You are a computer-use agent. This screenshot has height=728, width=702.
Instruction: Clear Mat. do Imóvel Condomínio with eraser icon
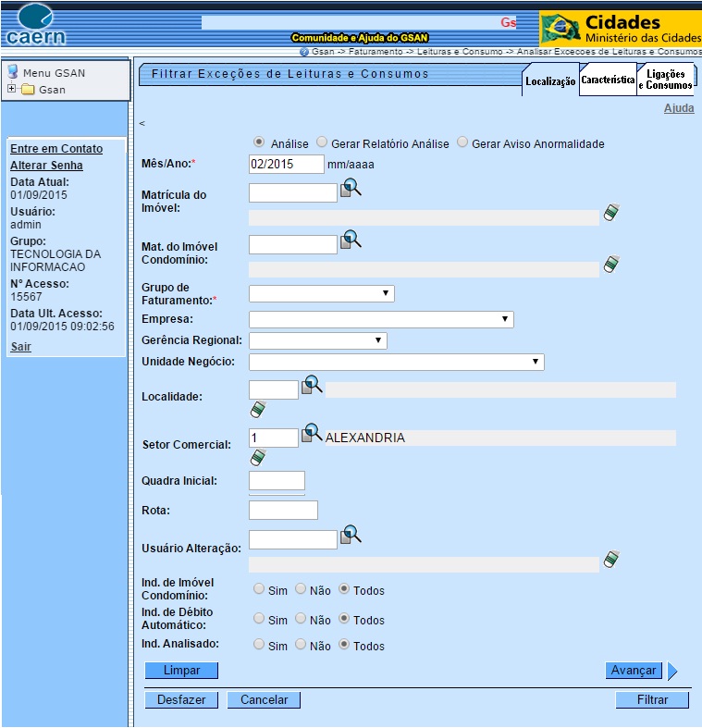pos(610,265)
